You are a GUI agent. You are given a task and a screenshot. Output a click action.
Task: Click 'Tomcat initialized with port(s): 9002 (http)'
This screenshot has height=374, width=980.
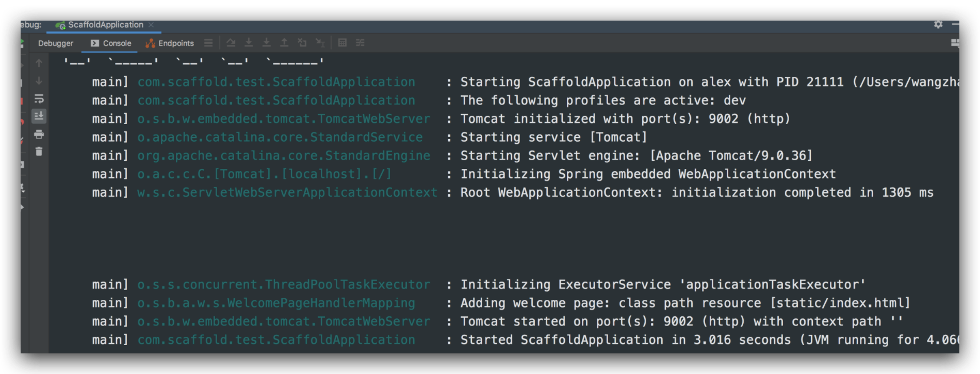(625, 119)
